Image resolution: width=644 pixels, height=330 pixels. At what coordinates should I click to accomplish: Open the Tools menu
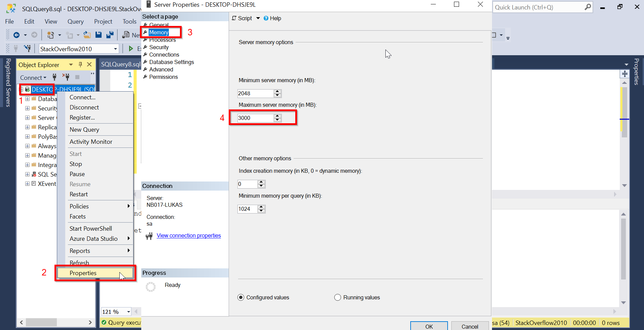pos(129,22)
